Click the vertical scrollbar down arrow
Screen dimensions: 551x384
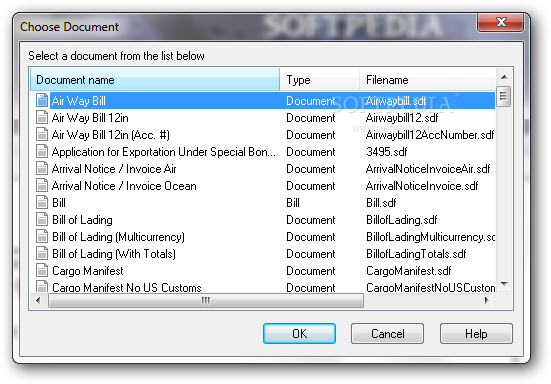(504, 284)
